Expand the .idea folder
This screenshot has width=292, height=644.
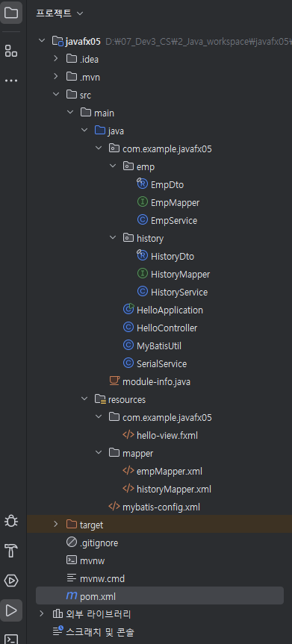[x=55, y=59]
